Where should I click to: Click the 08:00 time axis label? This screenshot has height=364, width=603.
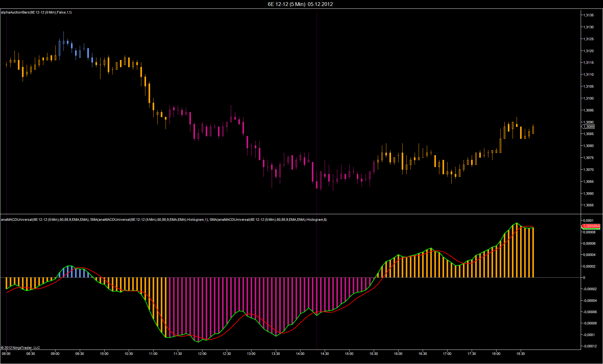6,354
